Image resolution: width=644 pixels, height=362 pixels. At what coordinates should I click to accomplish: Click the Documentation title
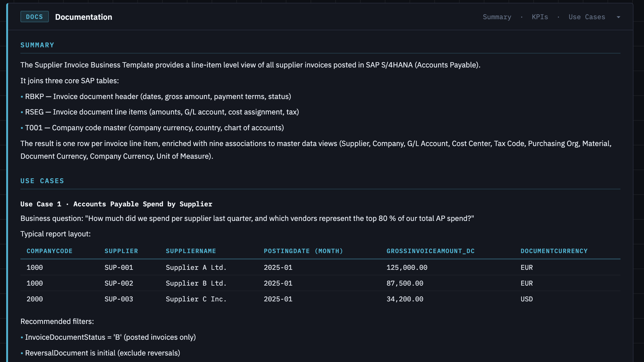(x=84, y=17)
